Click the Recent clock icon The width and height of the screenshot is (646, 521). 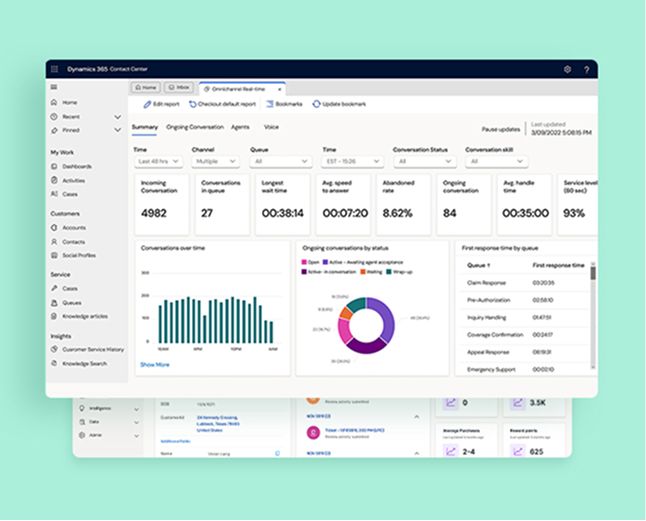point(54,117)
